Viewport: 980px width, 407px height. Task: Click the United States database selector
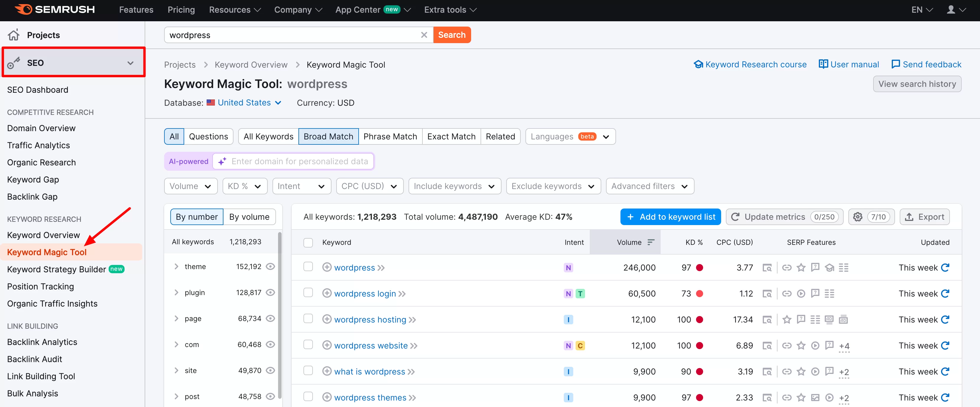pos(244,102)
